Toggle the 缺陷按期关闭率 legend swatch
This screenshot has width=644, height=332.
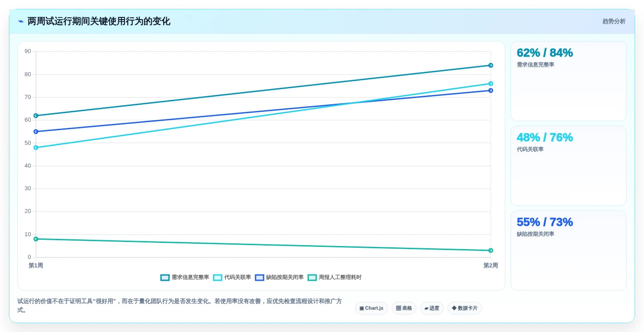[260, 277]
